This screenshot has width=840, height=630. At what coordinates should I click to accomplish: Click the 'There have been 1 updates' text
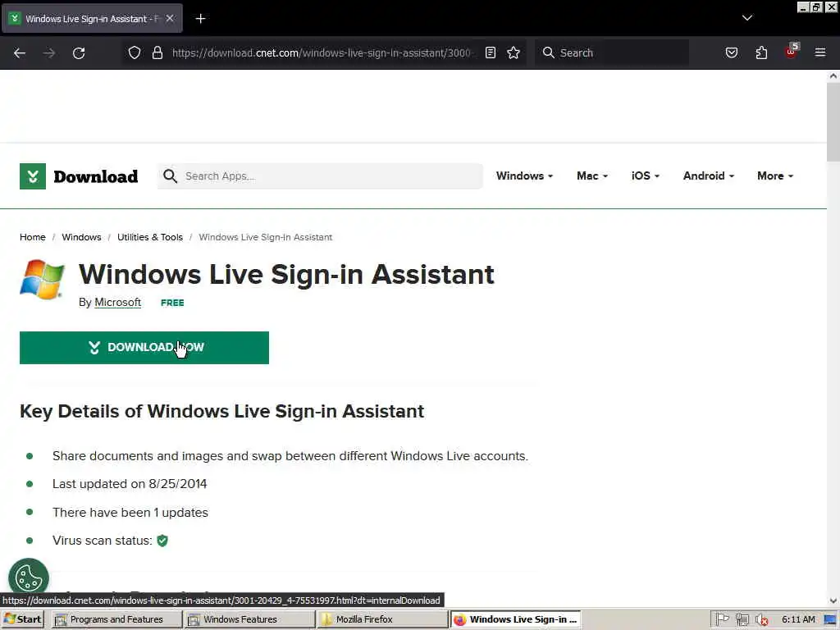[x=130, y=512]
